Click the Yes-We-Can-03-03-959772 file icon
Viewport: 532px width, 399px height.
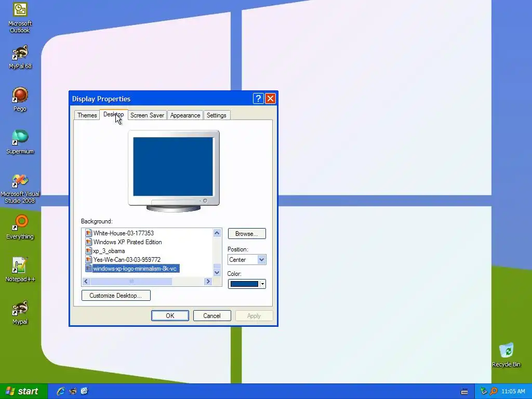(x=88, y=260)
